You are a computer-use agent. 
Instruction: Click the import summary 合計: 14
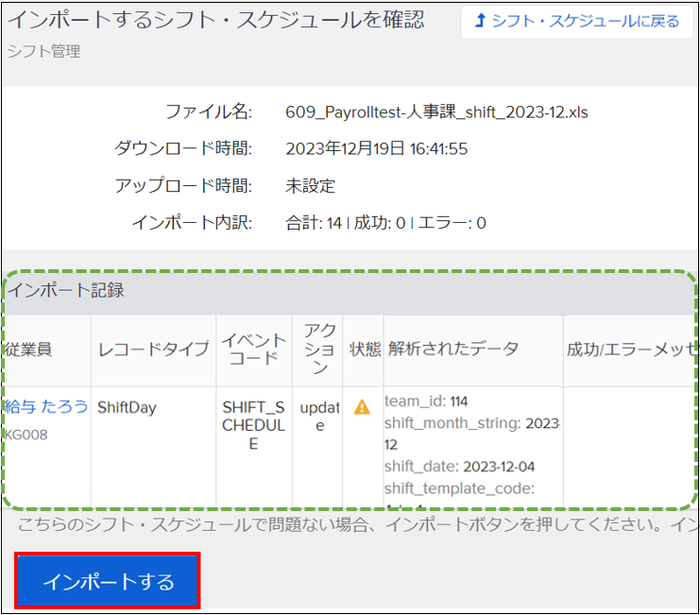(x=314, y=223)
